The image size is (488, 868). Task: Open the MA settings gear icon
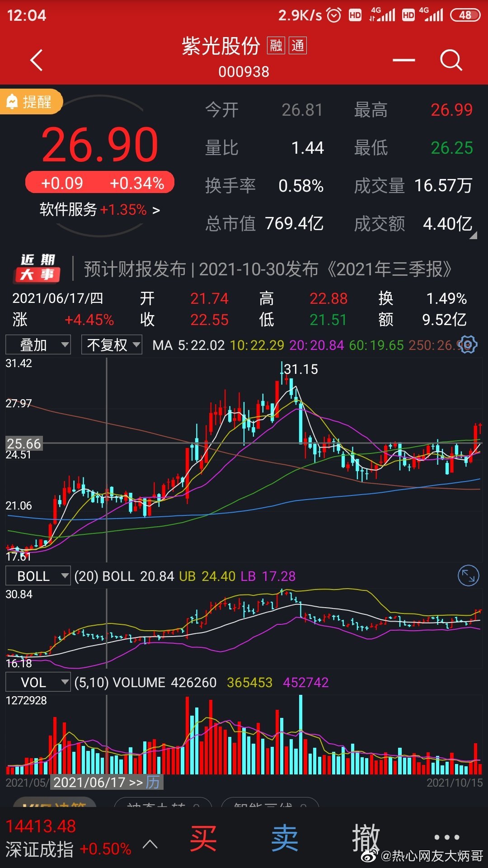(x=468, y=345)
